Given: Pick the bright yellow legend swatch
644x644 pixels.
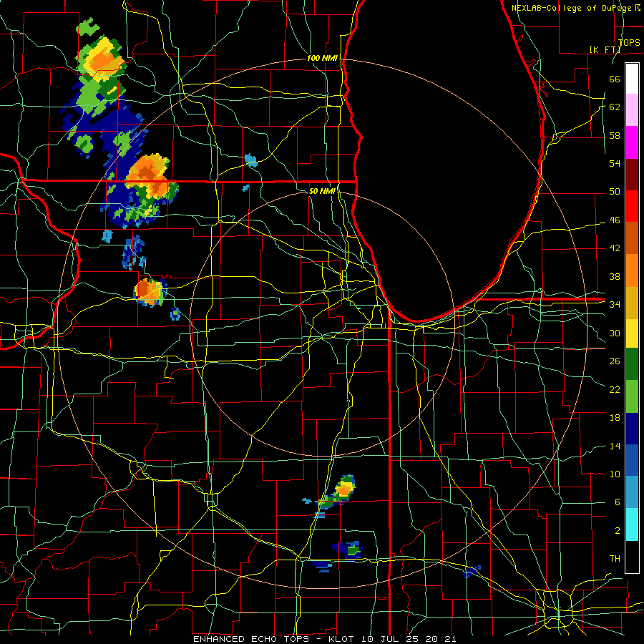Looking at the screenshot, I should tap(632, 333).
